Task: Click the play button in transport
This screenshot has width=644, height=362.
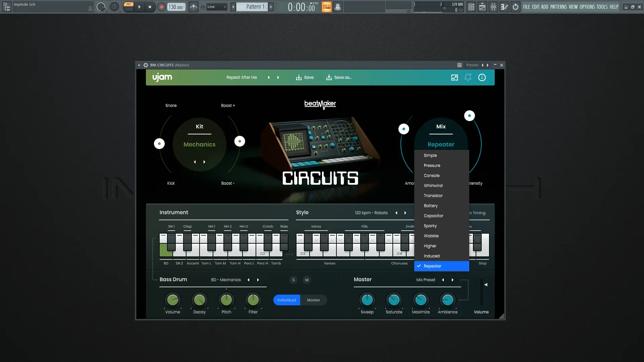Action: coord(139,7)
